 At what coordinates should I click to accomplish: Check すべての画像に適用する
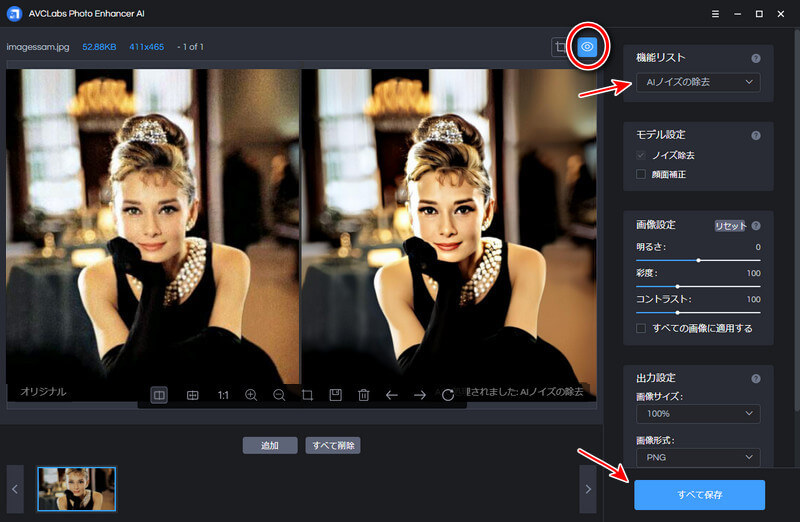(x=641, y=328)
